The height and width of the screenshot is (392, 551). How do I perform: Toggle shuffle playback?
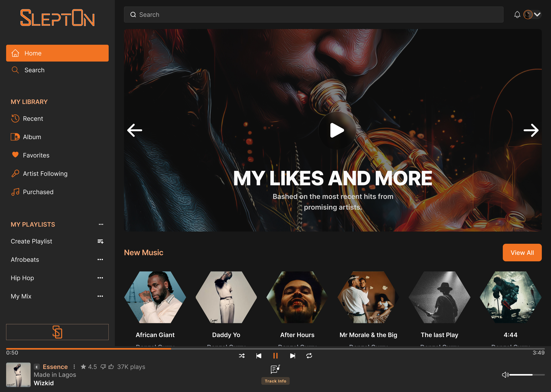pos(242,356)
